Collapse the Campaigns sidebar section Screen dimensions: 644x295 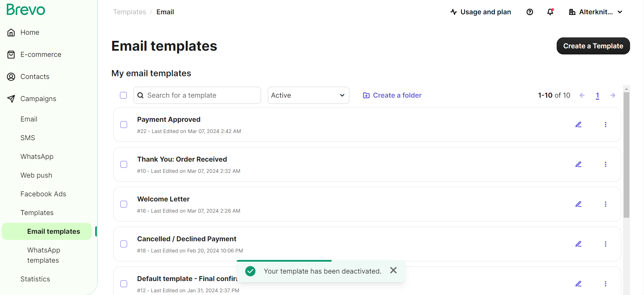click(x=38, y=99)
